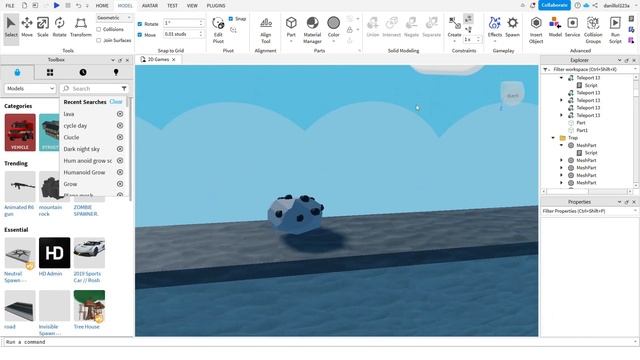The height and width of the screenshot is (360, 640).
Task: Open the Toolbox panel options chevron
Action: coord(113,60)
